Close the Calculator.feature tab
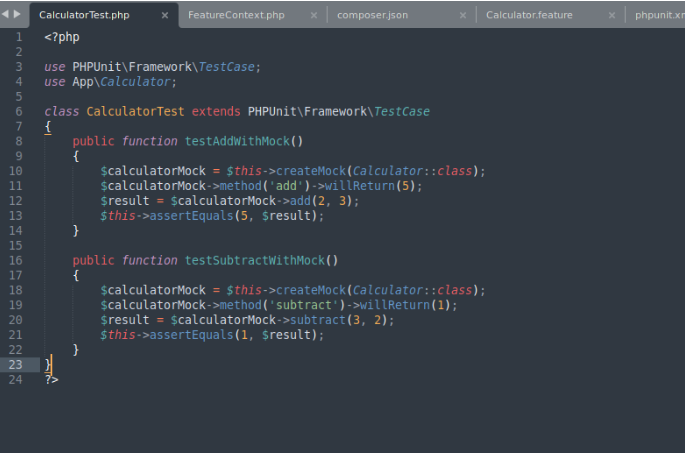685x454 pixels. pos(612,15)
